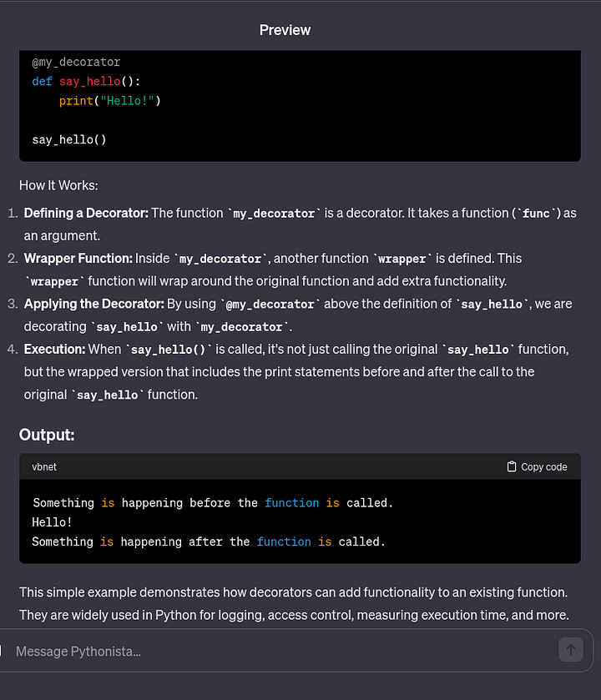Click 'Execution:' list item heading
Viewport: 601px width, 700px height.
point(54,349)
